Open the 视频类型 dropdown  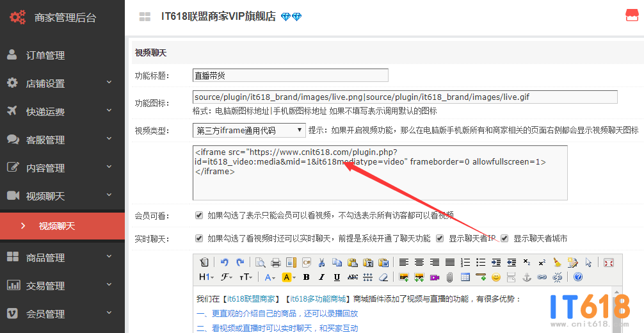(x=249, y=131)
